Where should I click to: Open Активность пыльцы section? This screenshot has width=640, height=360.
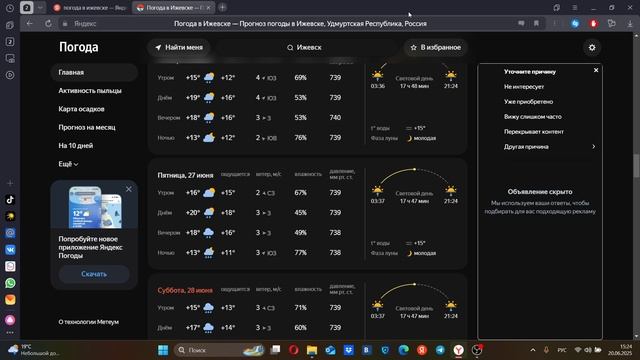[x=90, y=91]
